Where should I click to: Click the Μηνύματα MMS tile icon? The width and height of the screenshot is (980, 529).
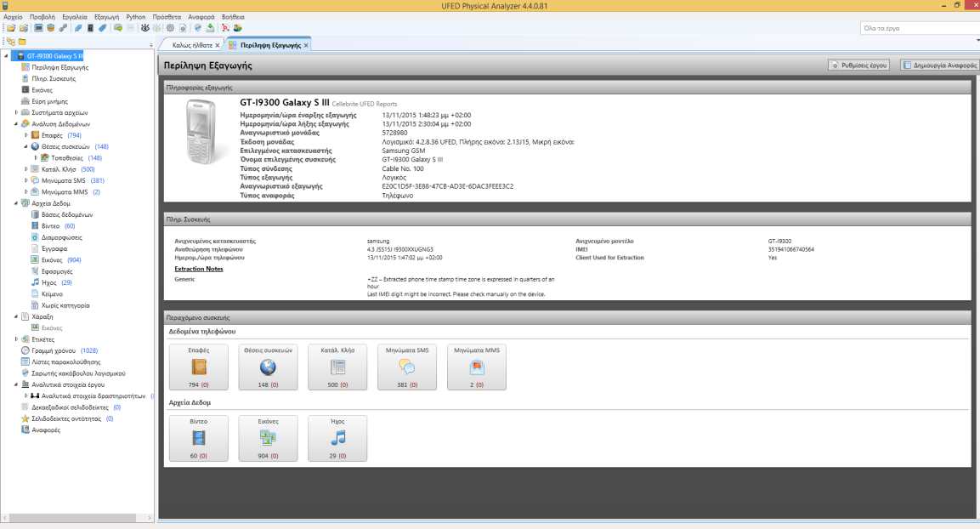click(476, 367)
